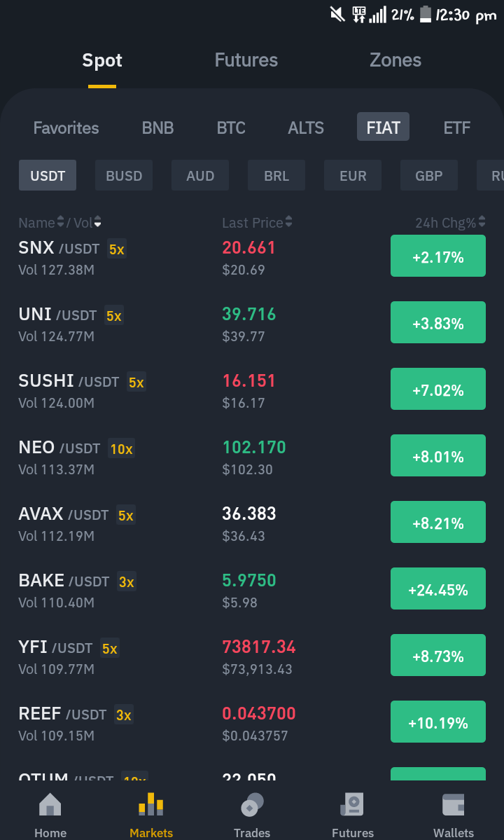The width and height of the screenshot is (504, 840).
Task: Sort the list by Name arrows
Action: click(x=60, y=222)
